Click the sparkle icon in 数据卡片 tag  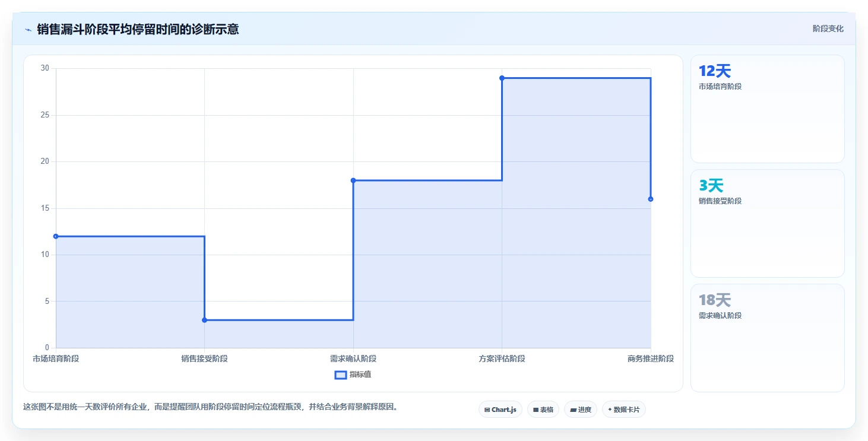(610, 410)
